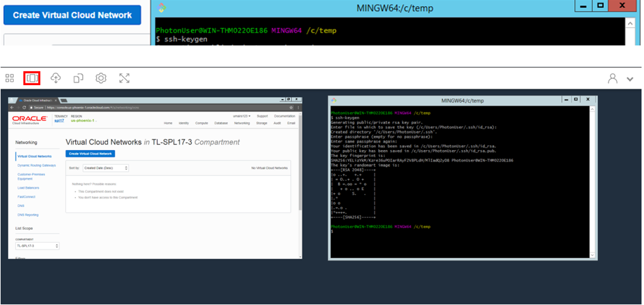Screen dimensions: 644x305
Task: Open Customer-Premises Equipment sidebar link
Action: coord(32,177)
